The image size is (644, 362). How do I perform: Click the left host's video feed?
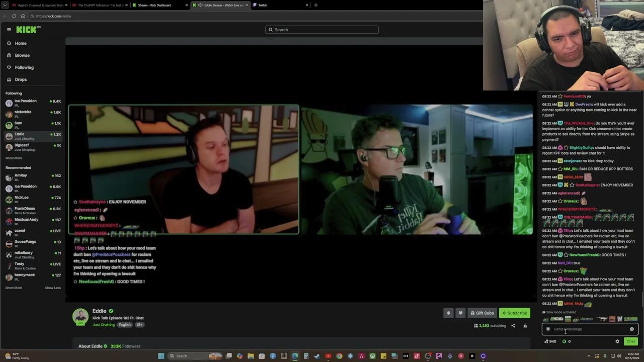pyautogui.click(x=184, y=169)
